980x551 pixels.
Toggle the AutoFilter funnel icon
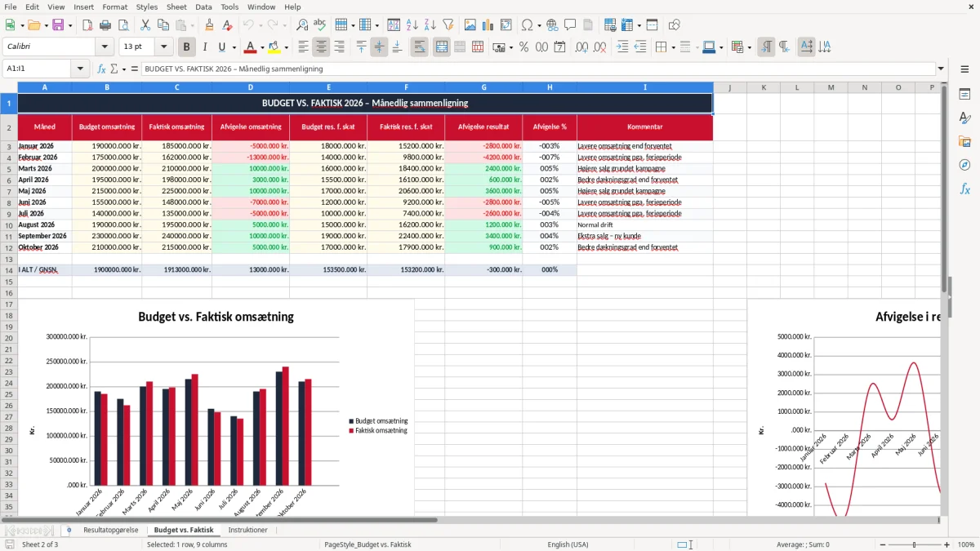coord(448,25)
